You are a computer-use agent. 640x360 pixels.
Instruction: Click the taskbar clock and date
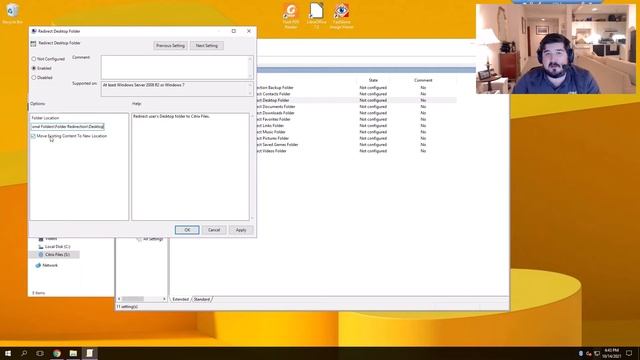[611, 353]
